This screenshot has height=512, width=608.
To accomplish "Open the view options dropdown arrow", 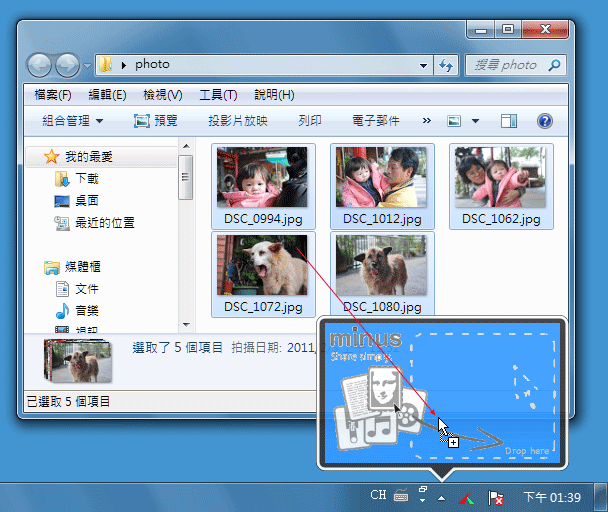I will point(475,121).
